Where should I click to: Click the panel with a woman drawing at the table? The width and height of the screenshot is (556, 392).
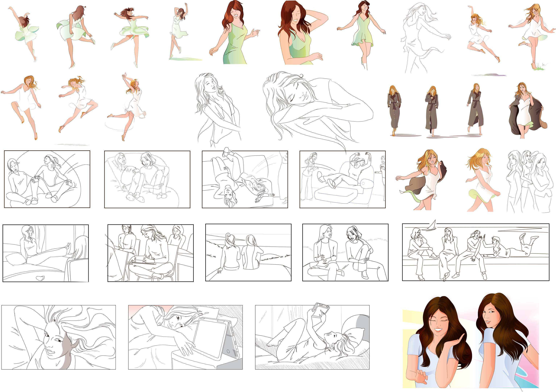click(x=150, y=253)
